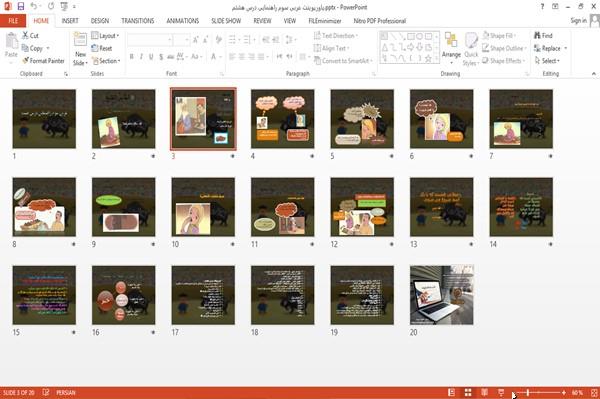
Task: Select slide 16 thumbnail
Action: [x=124, y=295]
